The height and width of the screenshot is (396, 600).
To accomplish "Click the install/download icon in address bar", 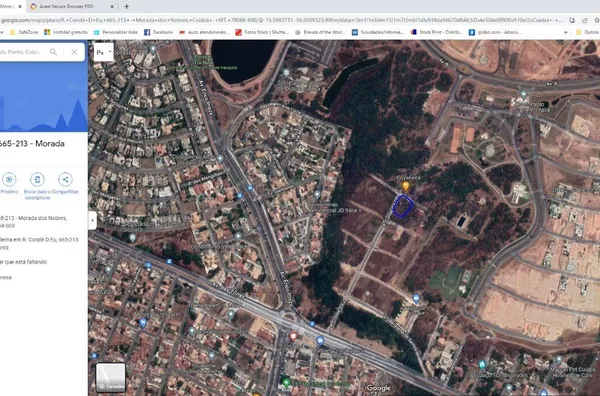I will 572,20.
